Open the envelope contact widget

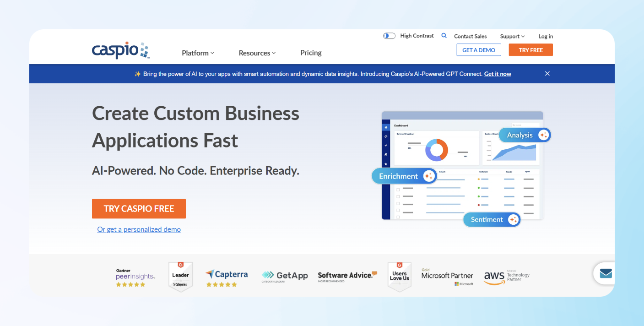[x=605, y=273]
